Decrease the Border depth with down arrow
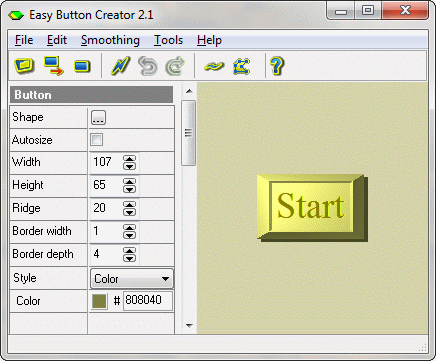The image size is (436, 361). point(129,258)
